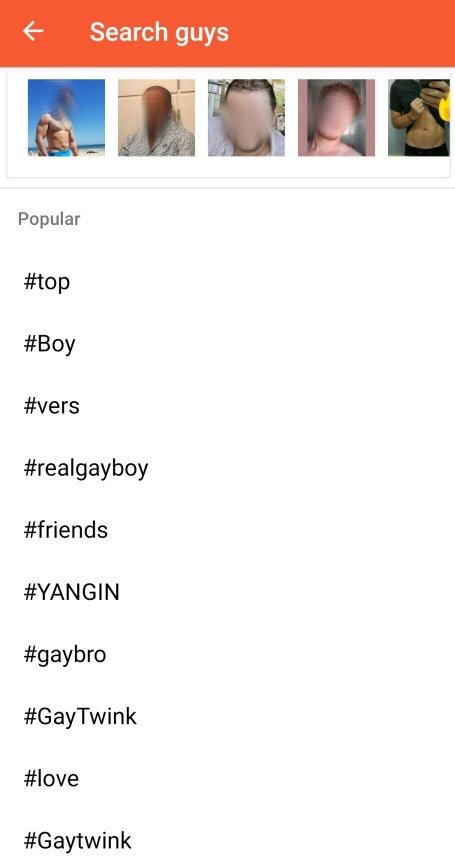Image resolution: width=455 pixels, height=865 pixels.
Task: Click the profile carousel card area
Action: pos(228,124)
